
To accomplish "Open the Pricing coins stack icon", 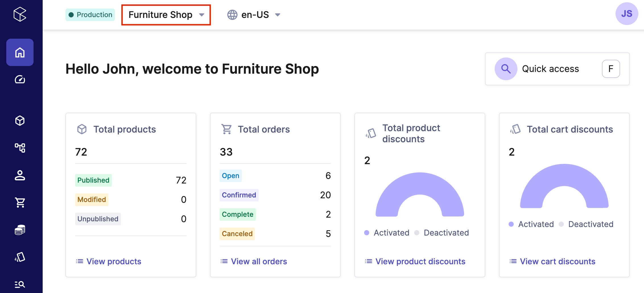I will coord(20,230).
